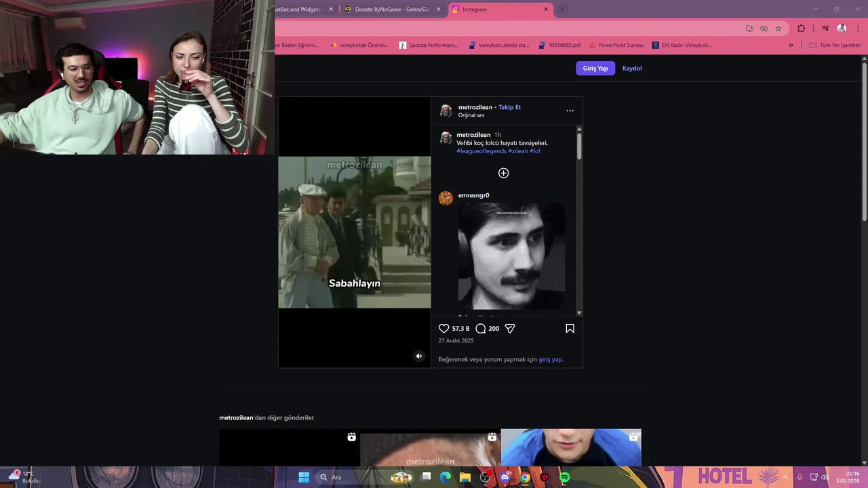
Task: Open #lol hashtag
Action: pyautogui.click(x=535, y=151)
